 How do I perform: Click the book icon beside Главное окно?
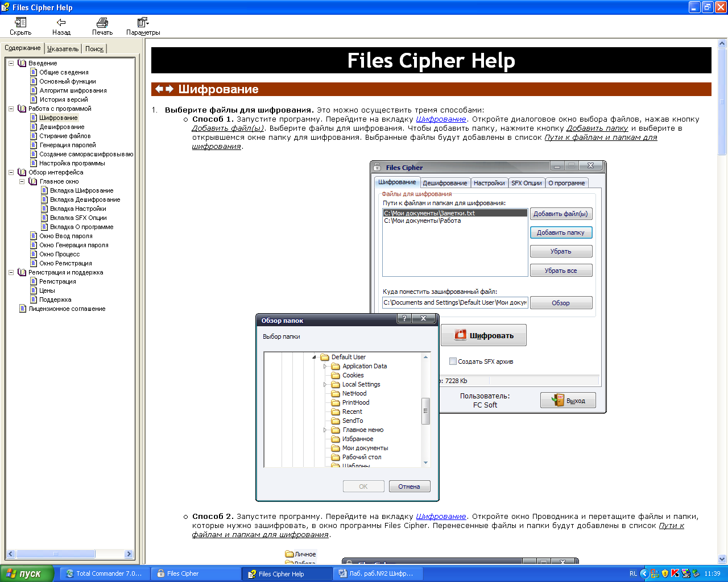(x=33, y=181)
